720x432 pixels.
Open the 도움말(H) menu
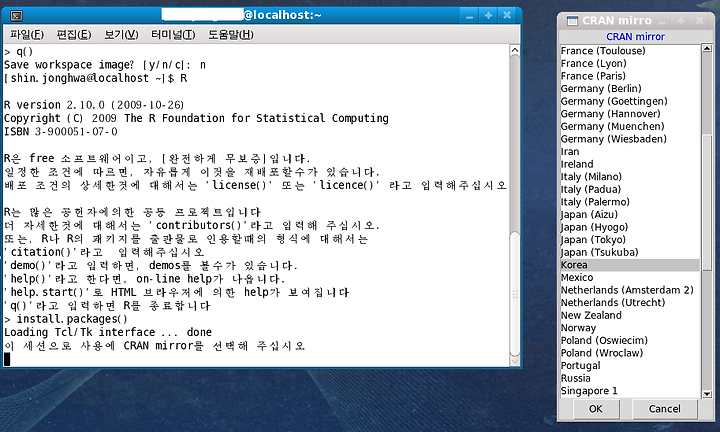tap(231, 34)
